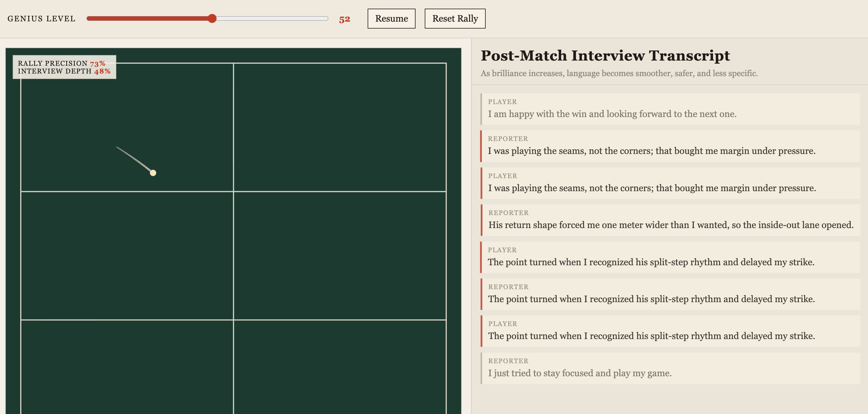868x414 pixels.
Task: Click the Resume button
Action: click(x=391, y=18)
